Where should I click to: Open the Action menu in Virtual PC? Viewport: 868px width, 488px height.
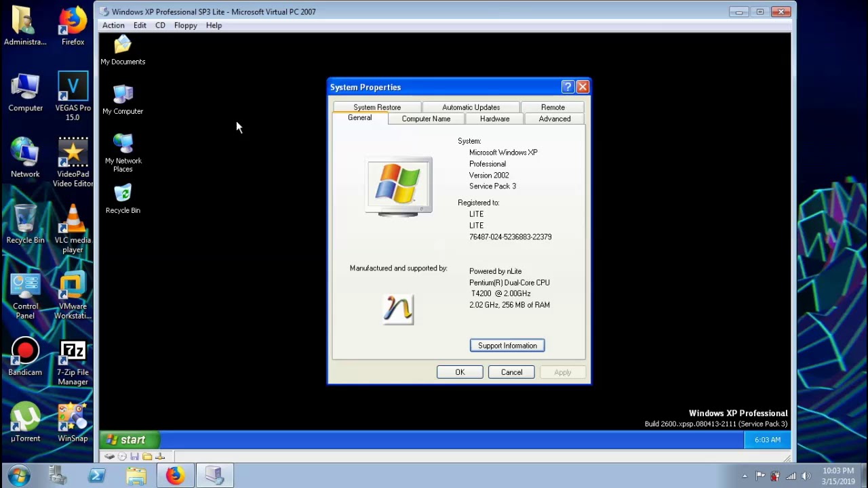(113, 25)
